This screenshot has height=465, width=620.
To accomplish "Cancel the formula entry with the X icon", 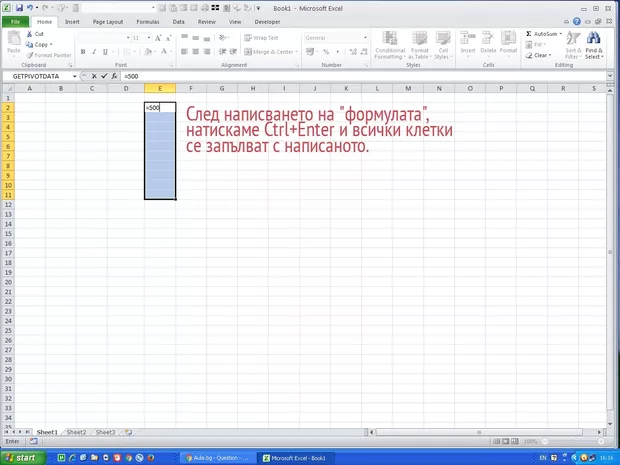I will (94, 76).
